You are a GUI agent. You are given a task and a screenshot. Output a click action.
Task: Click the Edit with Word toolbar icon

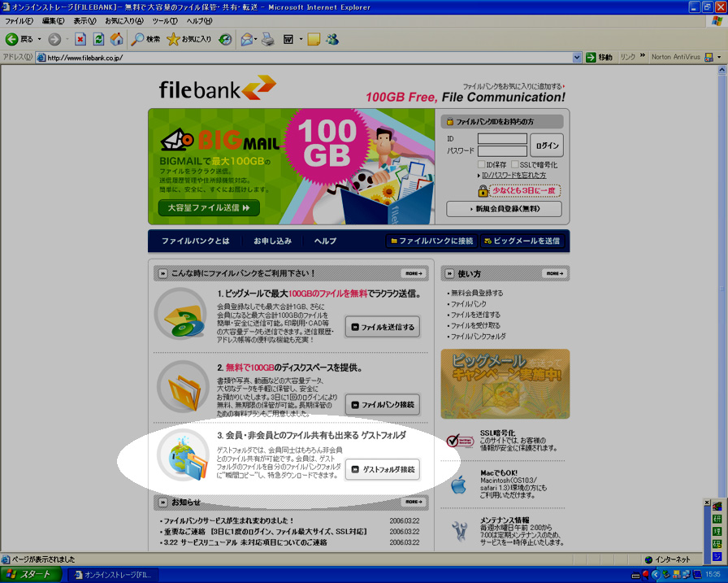click(288, 40)
